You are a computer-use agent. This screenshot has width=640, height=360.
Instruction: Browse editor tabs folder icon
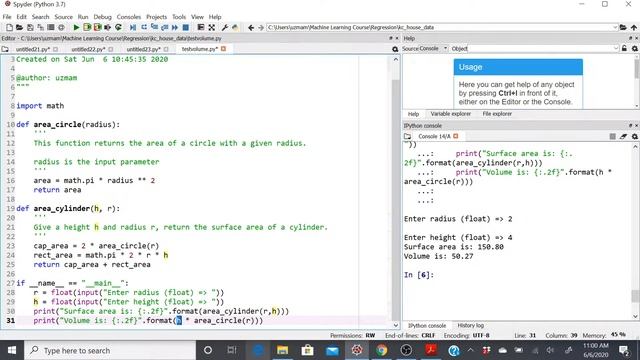point(5,49)
